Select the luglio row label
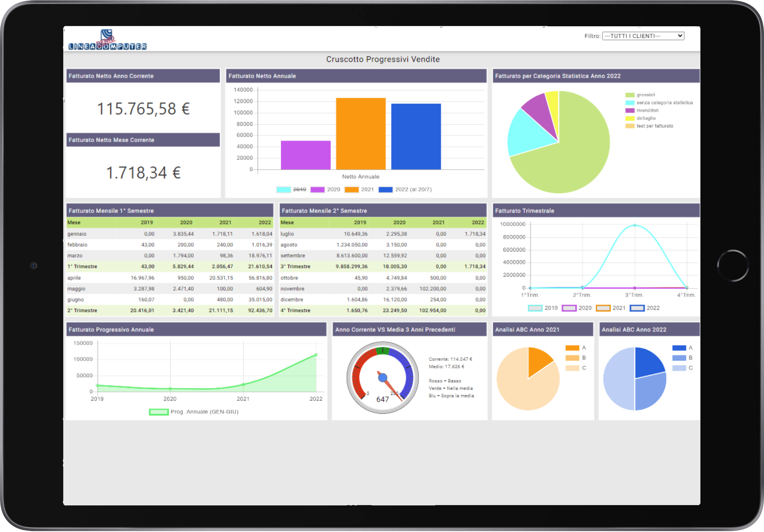764x532 pixels. 287,234
